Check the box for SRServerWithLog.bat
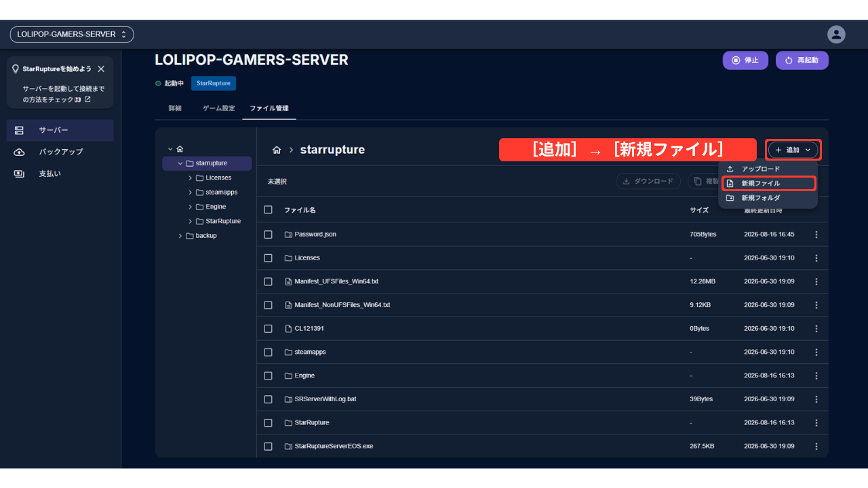 pos(268,399)
